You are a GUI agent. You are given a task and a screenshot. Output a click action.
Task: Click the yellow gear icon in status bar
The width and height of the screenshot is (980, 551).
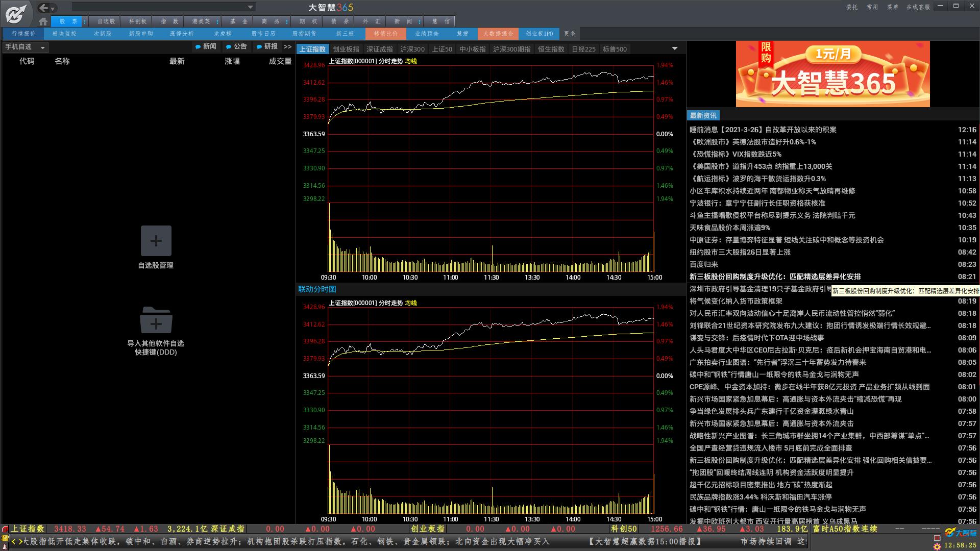(x=937, y=546)
